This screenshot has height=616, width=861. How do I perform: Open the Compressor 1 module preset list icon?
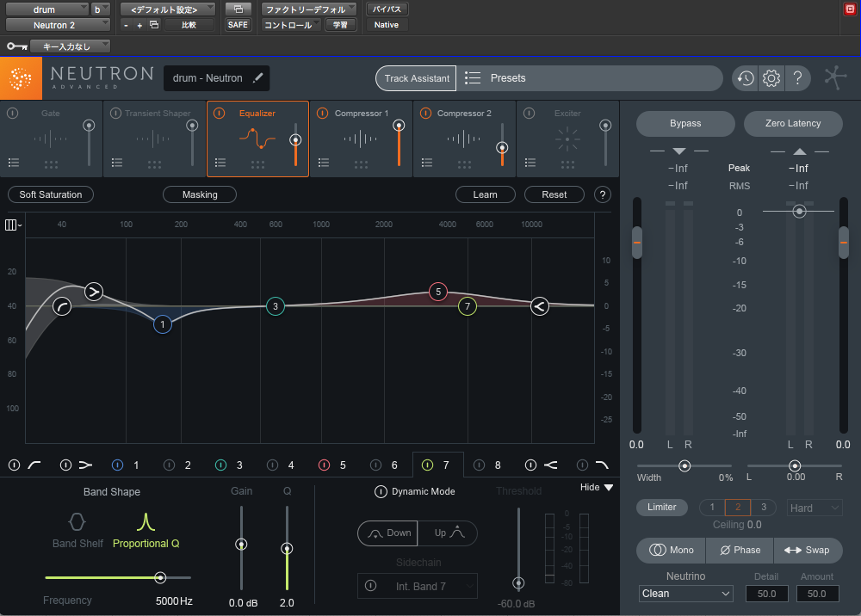324,163
